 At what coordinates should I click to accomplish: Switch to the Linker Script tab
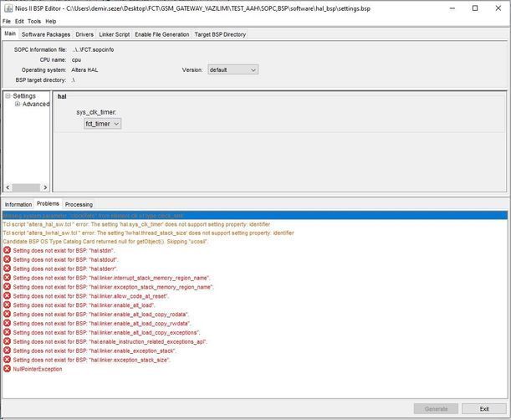pyautogui.click(x=114, y=34)
